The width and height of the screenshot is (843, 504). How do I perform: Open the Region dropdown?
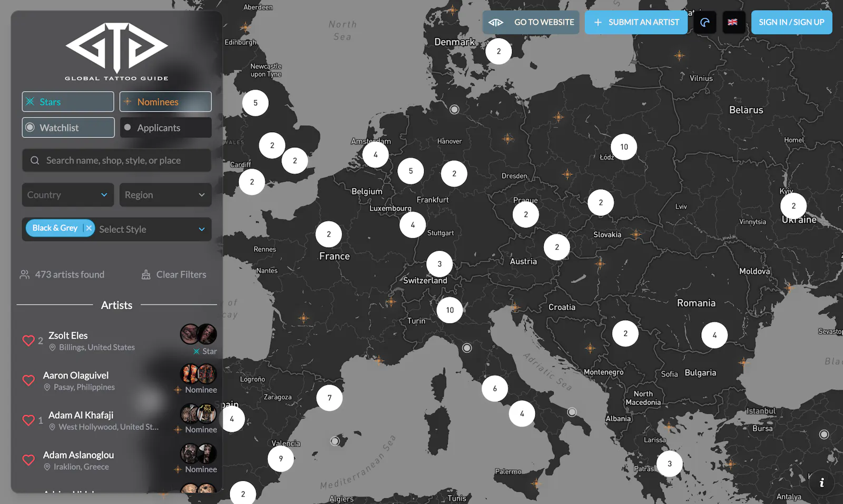click(x=165, y=195)
